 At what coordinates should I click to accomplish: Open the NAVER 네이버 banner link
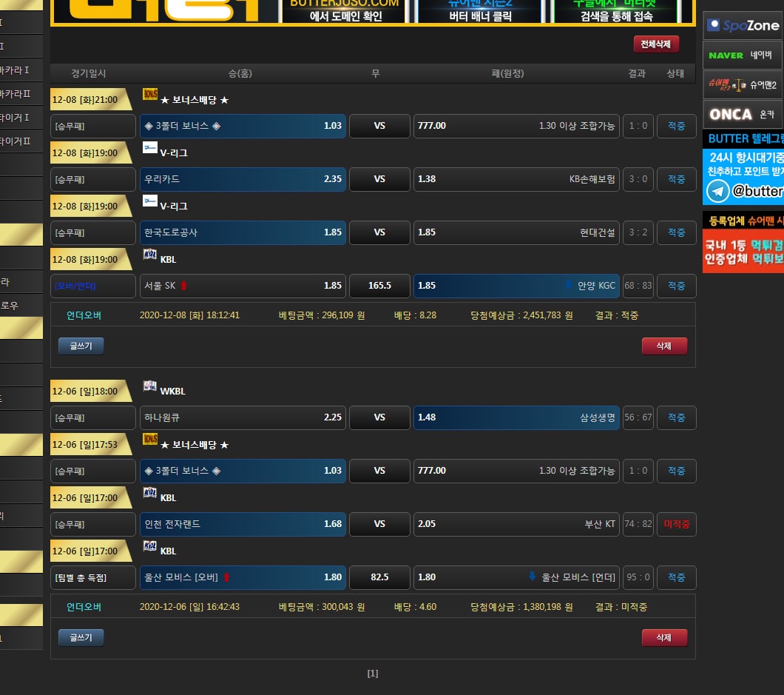[x=743, y=56]
